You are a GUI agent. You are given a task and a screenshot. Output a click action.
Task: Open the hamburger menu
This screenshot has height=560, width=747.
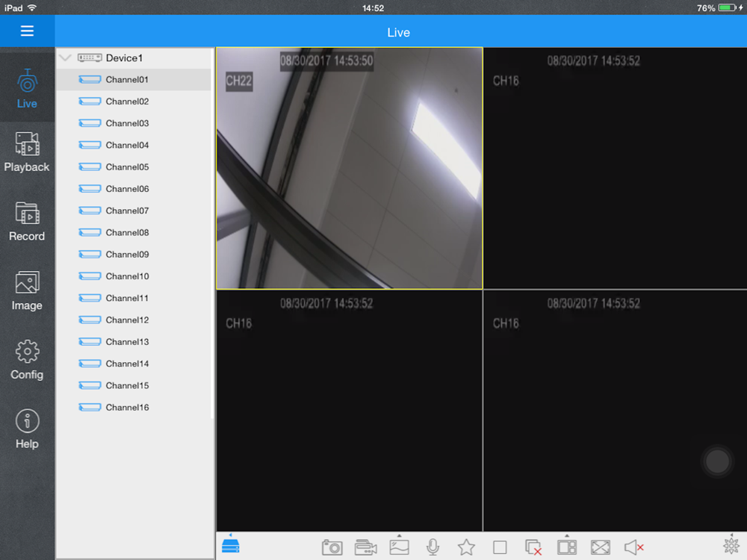[x=27, y=31]
